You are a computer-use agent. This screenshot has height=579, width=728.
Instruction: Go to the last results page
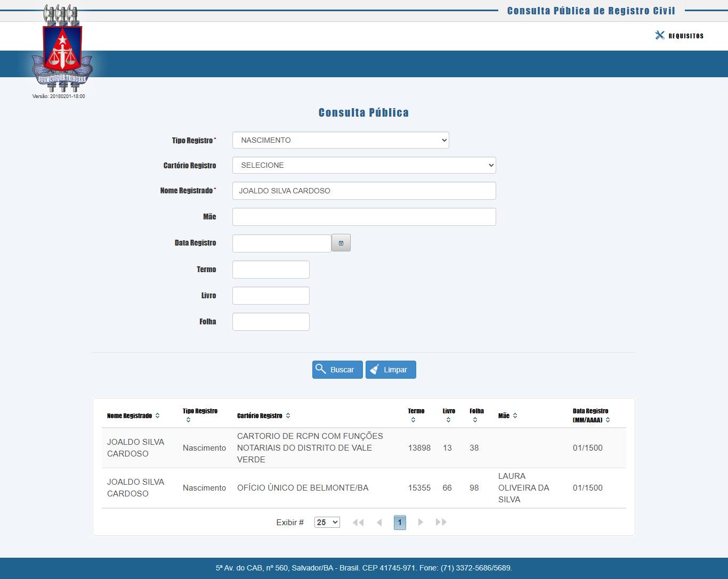click(x=441, y=522)
